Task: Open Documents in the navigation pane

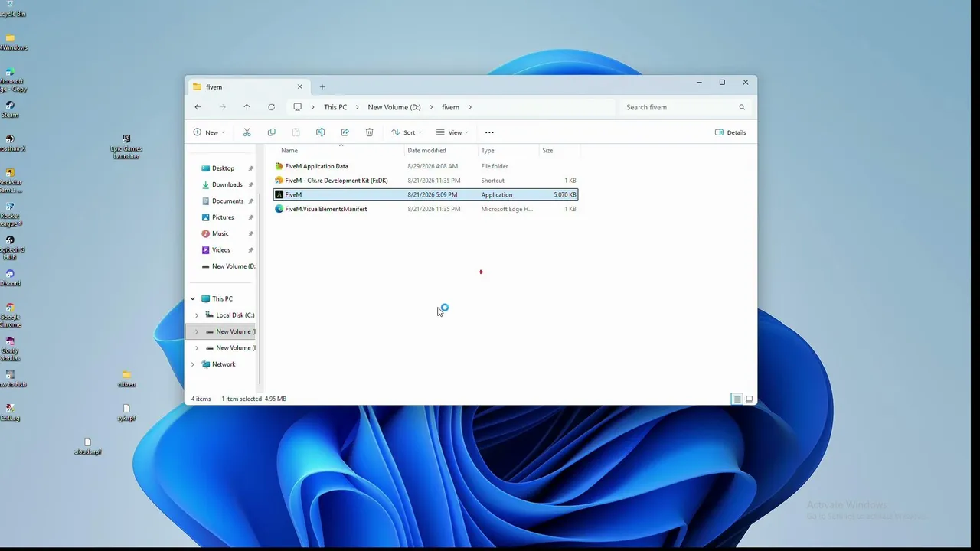Action: [227, 201]
